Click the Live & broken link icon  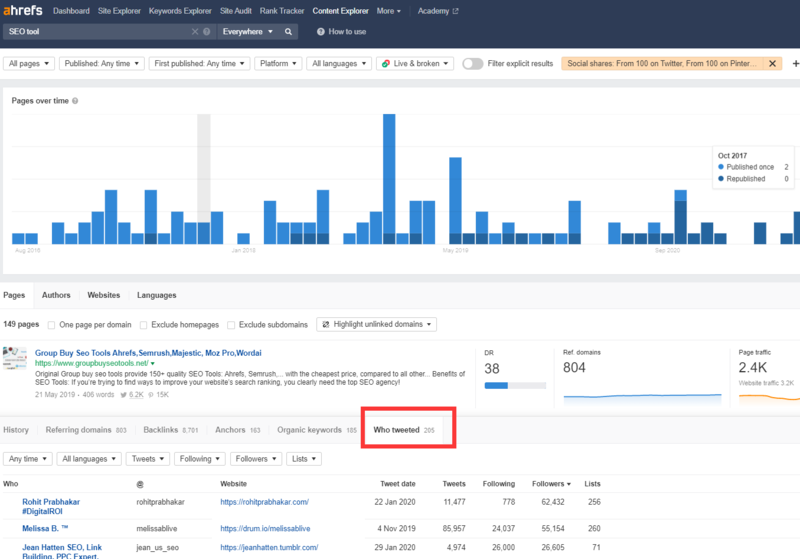coord(386,63)
